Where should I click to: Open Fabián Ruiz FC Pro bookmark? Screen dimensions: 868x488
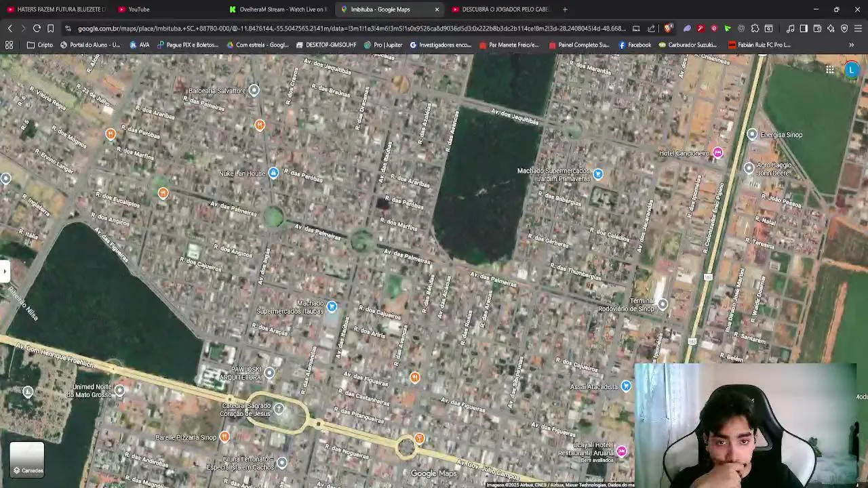[x=759, y=45]
